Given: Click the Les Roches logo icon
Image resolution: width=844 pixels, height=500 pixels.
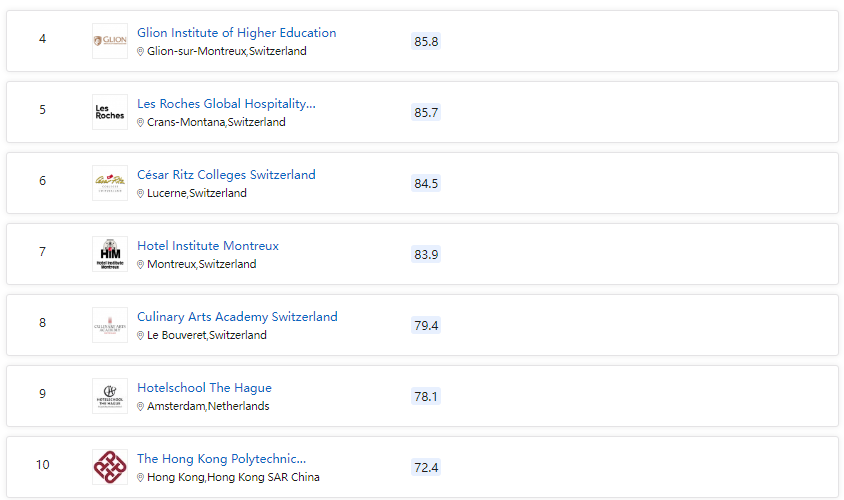Looking at the screenshot, I should [110, 112].
